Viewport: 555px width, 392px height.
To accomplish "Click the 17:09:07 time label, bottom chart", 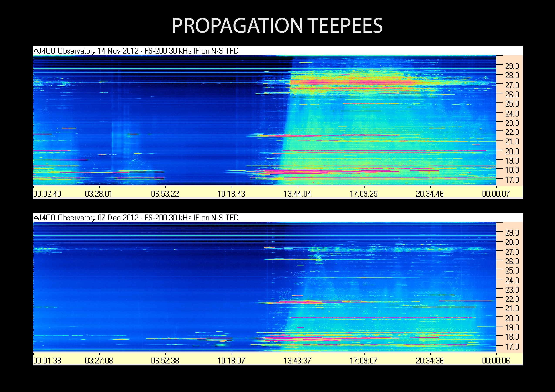I will tap(363, 361).
